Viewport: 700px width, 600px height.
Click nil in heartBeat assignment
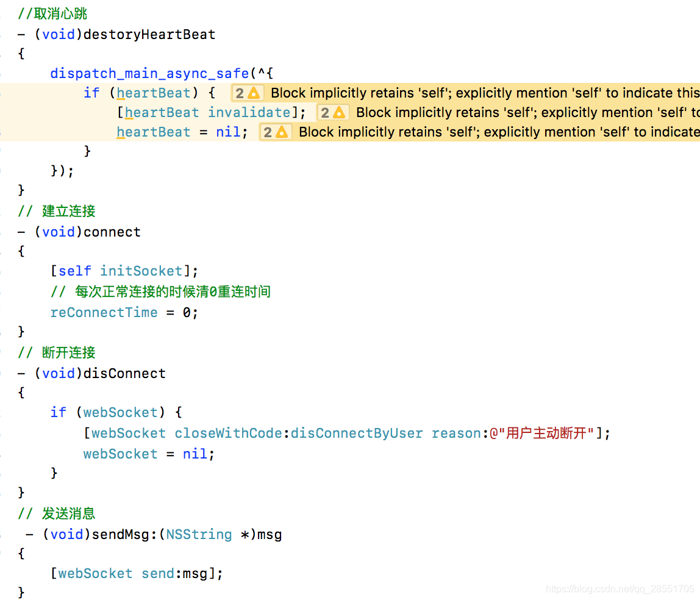[228, 132]
